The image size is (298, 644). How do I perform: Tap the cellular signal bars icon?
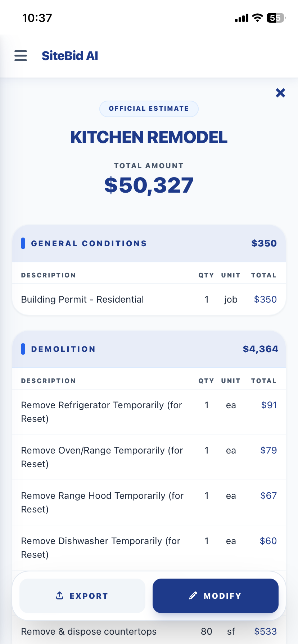tap(241, 18)
